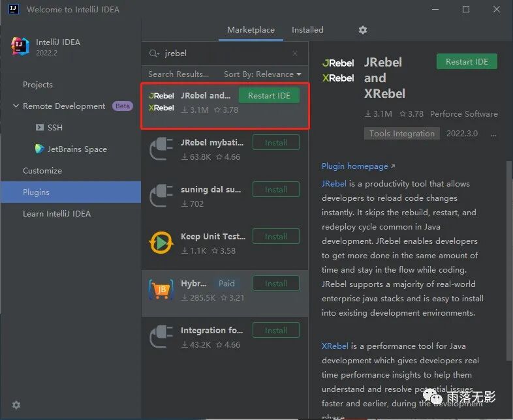Click the Keep Unit Test plugin icon

(161, 243)
